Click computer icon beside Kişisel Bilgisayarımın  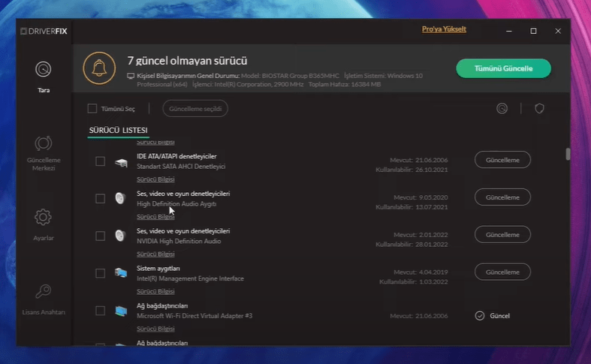(x=131, y=76)
